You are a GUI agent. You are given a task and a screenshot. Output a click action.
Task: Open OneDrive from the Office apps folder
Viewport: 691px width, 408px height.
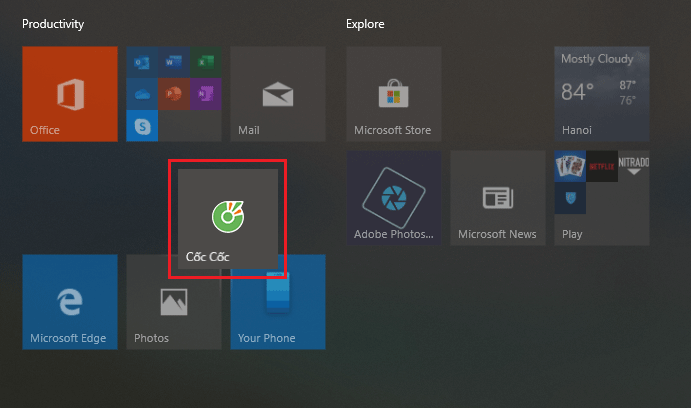tap(142, 94)
